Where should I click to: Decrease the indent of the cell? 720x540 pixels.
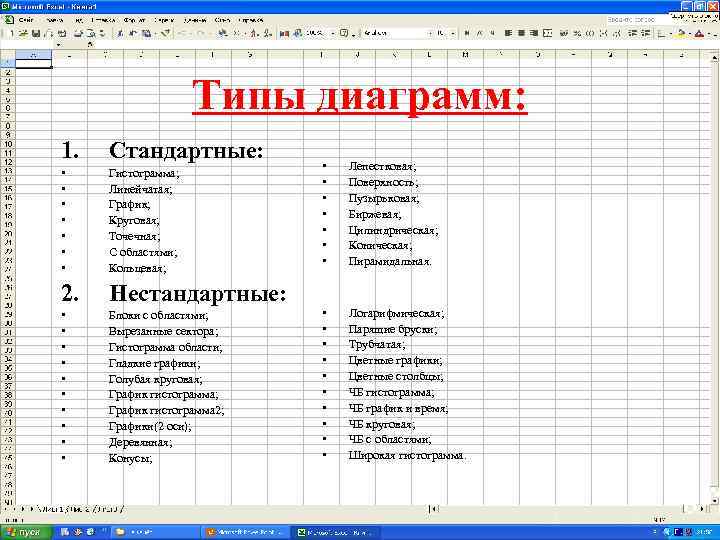tap(633, 34)
